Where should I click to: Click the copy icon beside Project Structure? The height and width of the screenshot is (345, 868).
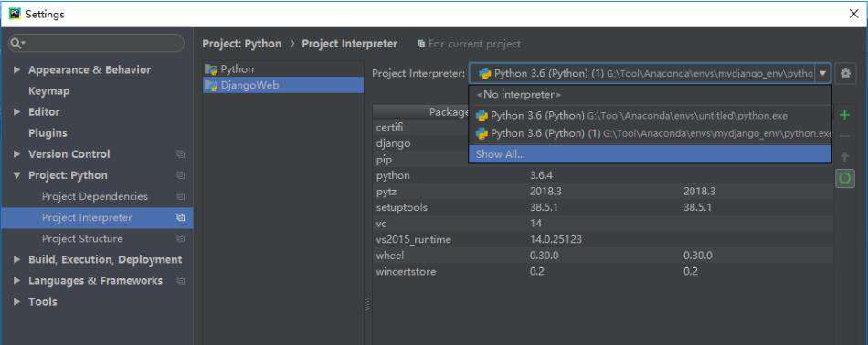pyautogui.click(x=181, y=239)
